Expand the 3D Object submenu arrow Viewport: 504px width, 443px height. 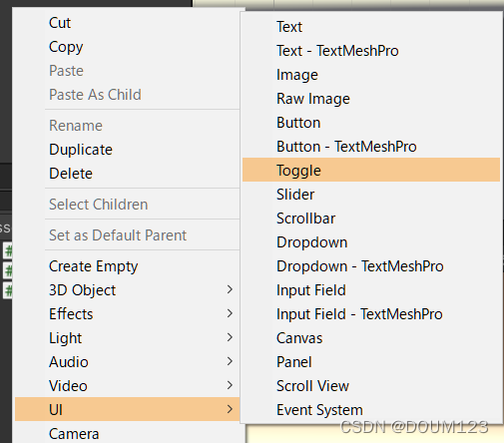pos(230,289)
